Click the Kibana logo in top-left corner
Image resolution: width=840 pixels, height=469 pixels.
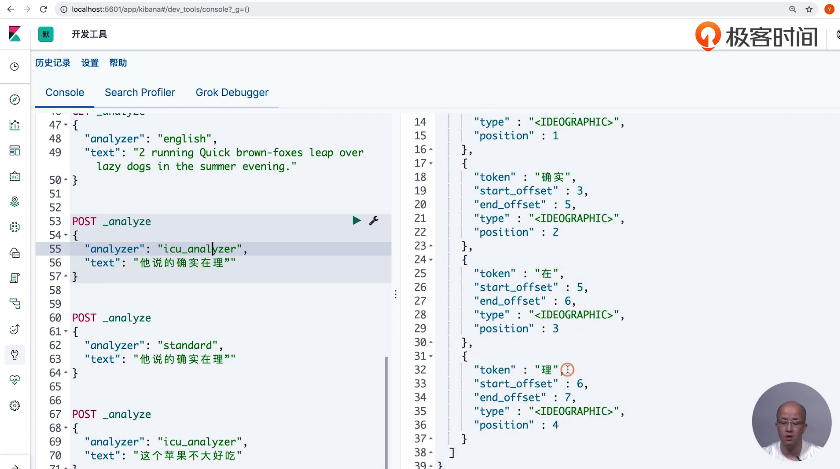(14, 34)
